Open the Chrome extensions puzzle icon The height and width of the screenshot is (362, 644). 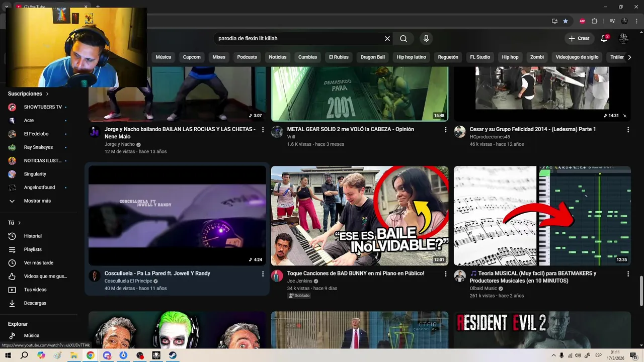[x=595, y=21]
